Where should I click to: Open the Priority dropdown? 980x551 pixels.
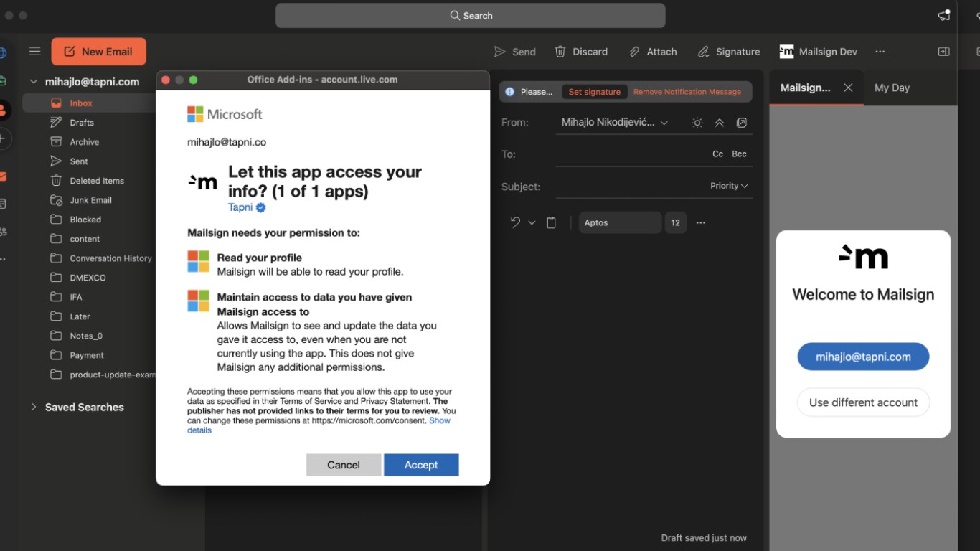tap(729, 186)
